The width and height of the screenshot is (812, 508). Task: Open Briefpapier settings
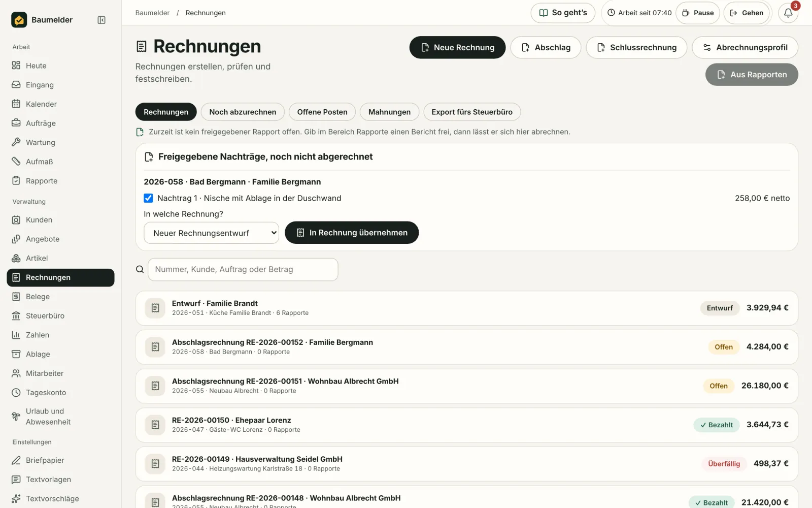pyautogui.click(x=60, y=460)
